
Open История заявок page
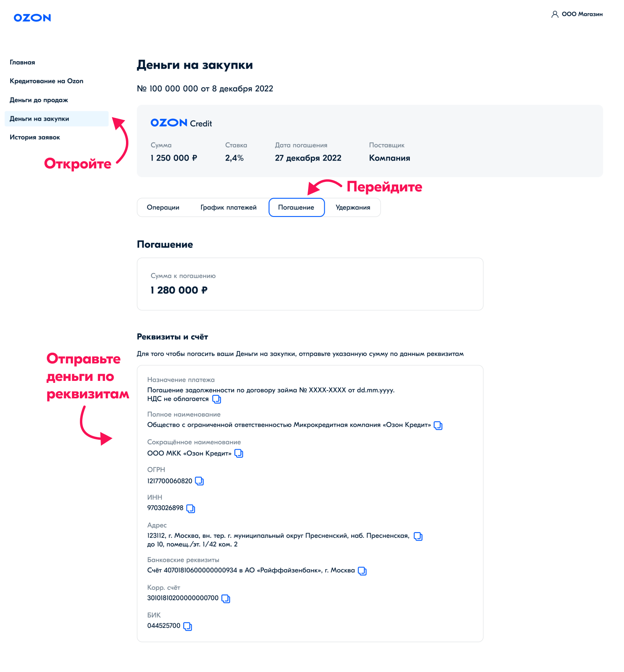tap(35, 137)
